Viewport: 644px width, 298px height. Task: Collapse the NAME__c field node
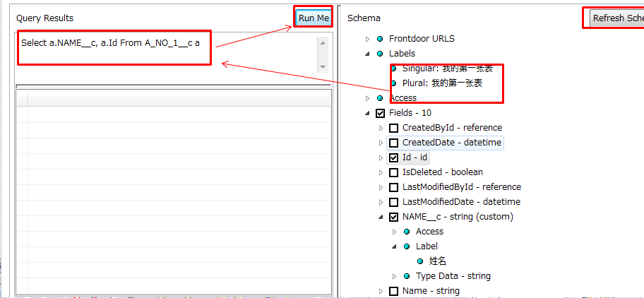point(381,217)
